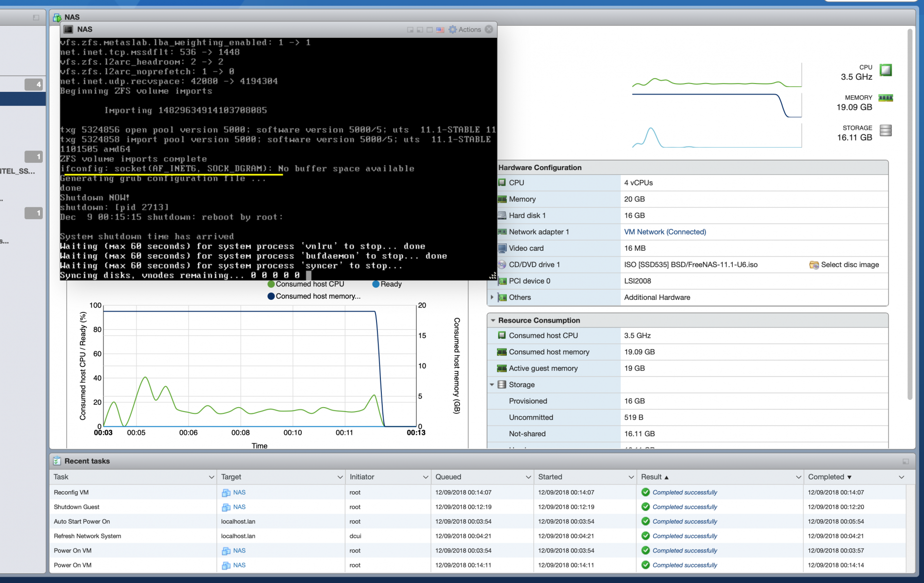Click the Active guest memory row icon

(x=502, y=369)
